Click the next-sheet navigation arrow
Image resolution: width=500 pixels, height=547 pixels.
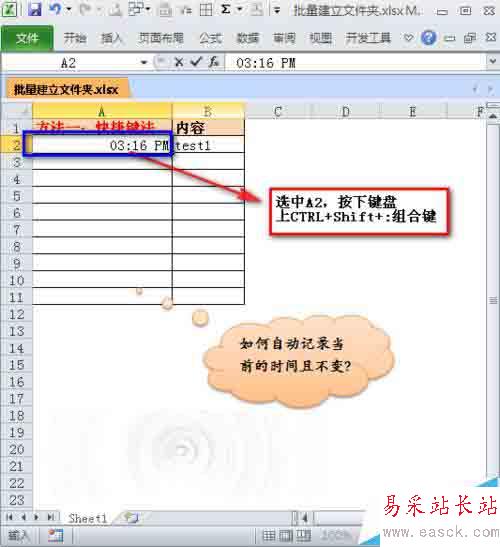coord(36,517)
